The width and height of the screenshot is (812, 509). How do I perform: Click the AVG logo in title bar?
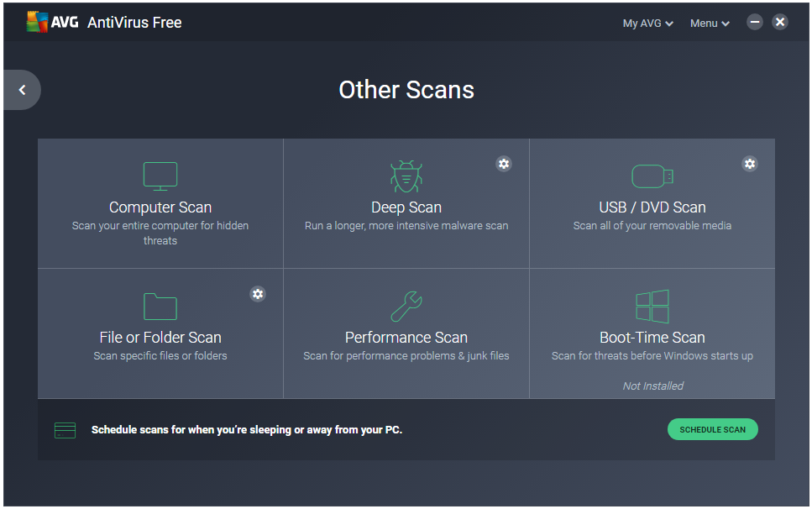click(x=52, y=22)
